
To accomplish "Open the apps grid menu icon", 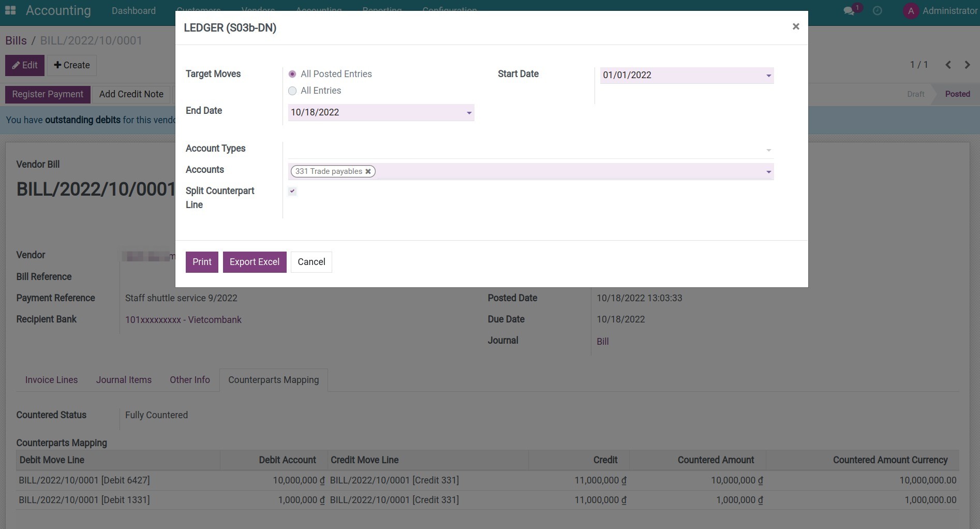I will (x=10, y=10).
